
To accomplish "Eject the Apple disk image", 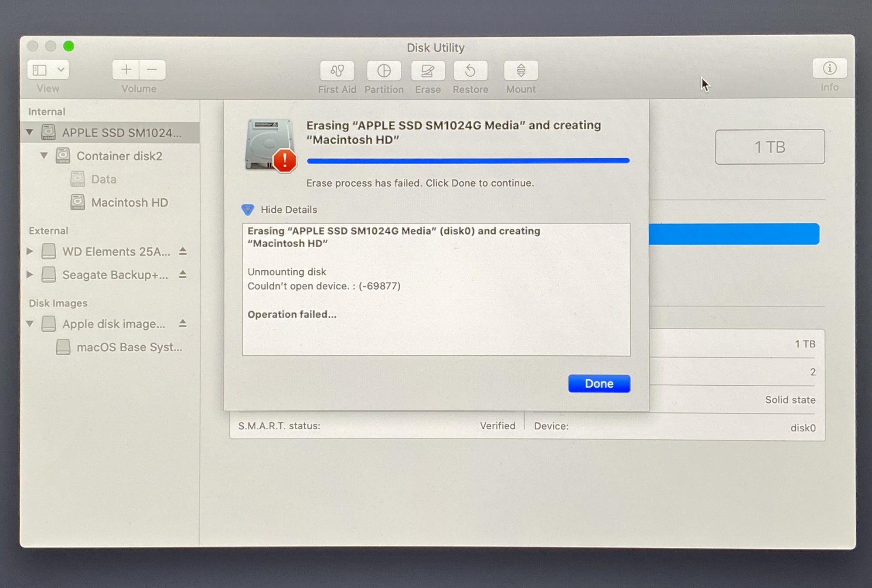I will (x=183, y=323).
